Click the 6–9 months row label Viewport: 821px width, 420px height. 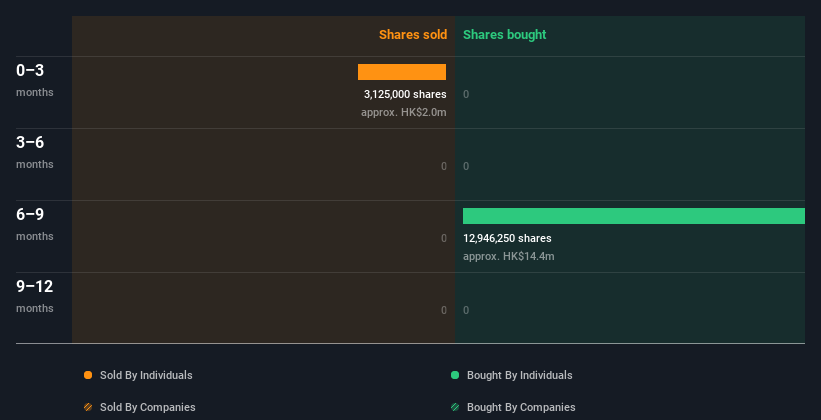[x=35, y=224]
